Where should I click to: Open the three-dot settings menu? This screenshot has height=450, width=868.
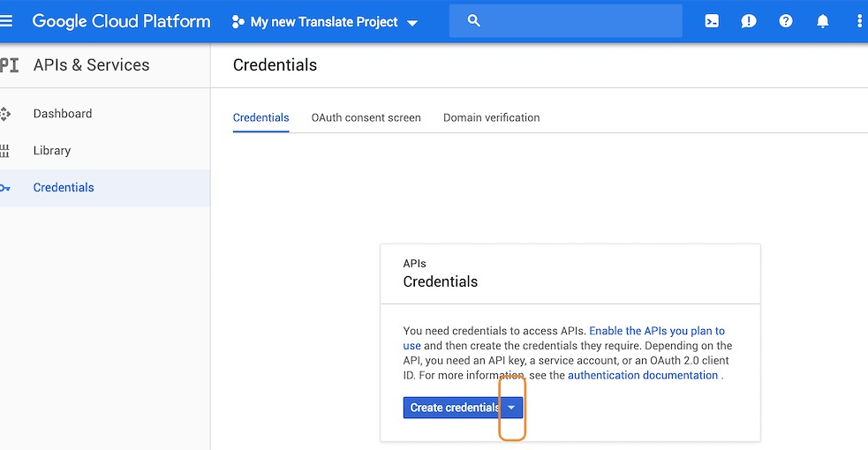pos(859,21)
